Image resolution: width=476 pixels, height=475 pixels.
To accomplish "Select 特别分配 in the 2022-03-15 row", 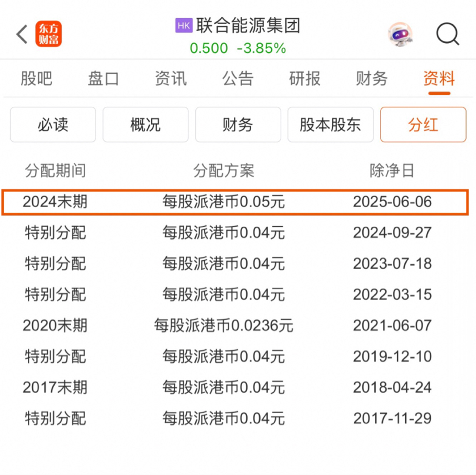I will coord(55,295).
